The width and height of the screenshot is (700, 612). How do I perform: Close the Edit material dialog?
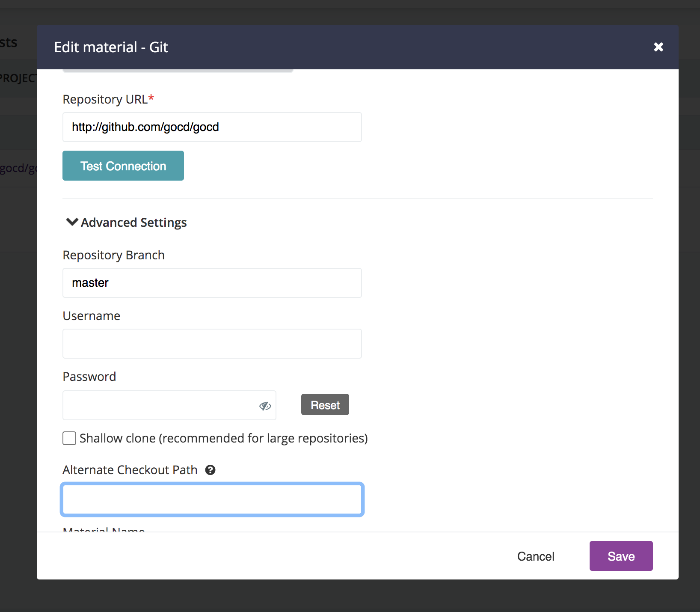tap(658, 47)
